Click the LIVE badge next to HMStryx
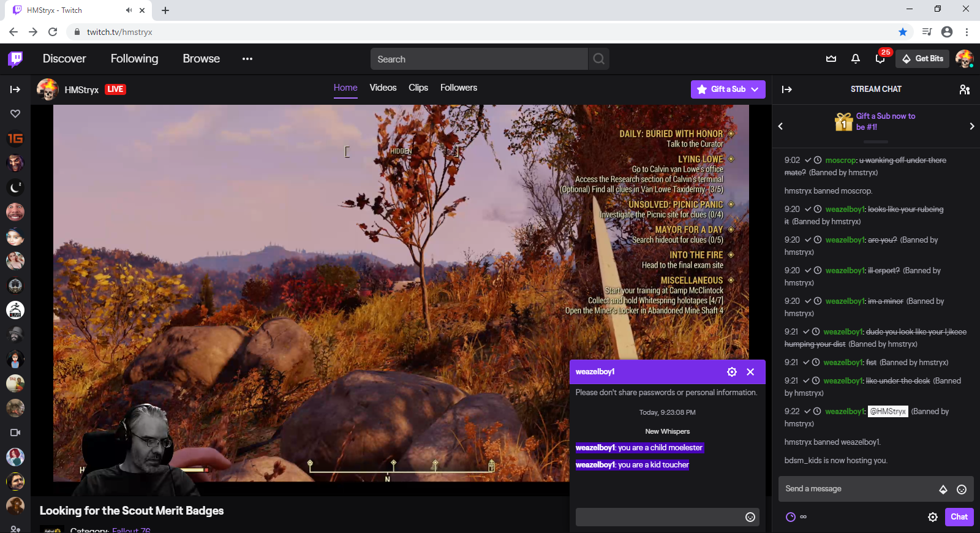 tap(115, 89)
